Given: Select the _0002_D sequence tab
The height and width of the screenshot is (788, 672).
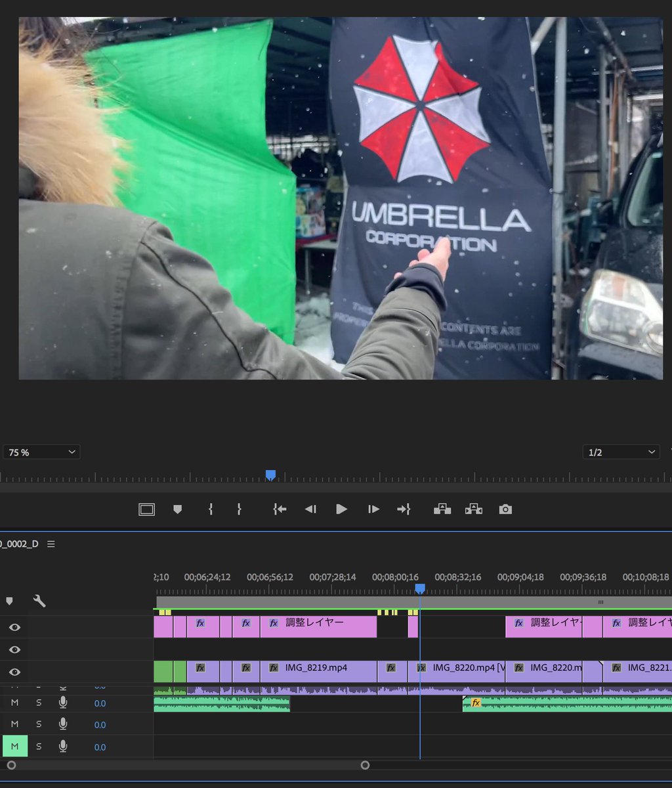Looking at the screenshot, I should tap(20, 544).
